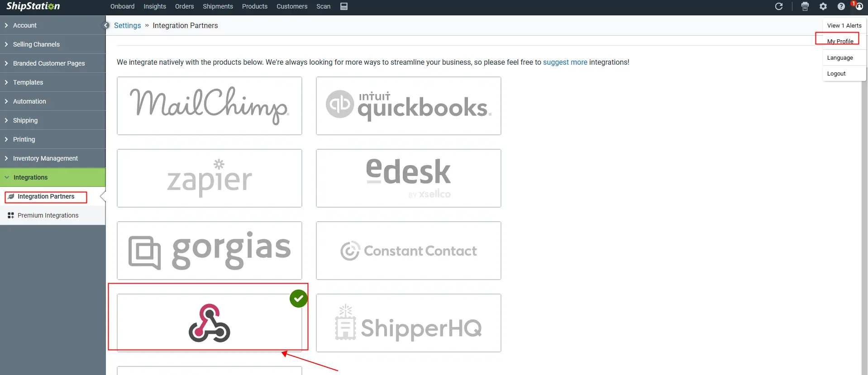Select View 1 Alerts menu entry
Screen dimensions: 868x375
844,25
